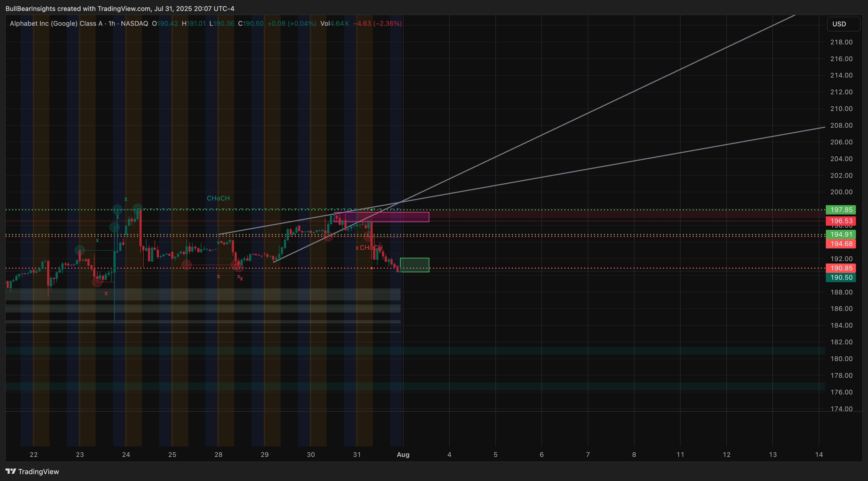868x481 pixels.
Task: Click the +0.08 (+0.04%) change readout
Action: pos(292,24)
